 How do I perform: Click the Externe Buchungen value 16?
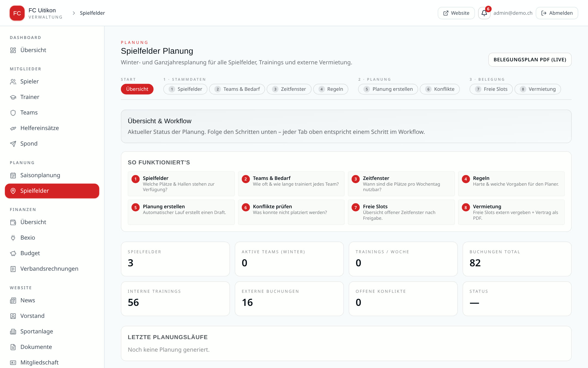(x=247, y=302)
